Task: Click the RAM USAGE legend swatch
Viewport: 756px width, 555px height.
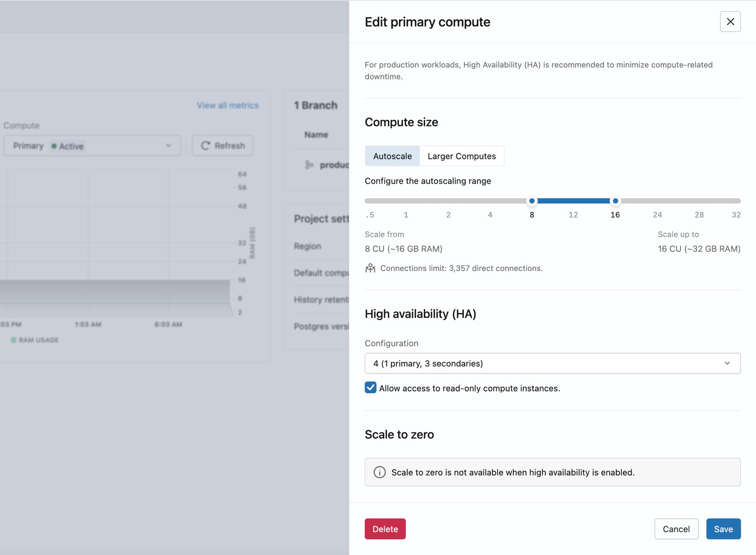Action: click(x=14, y=340)
